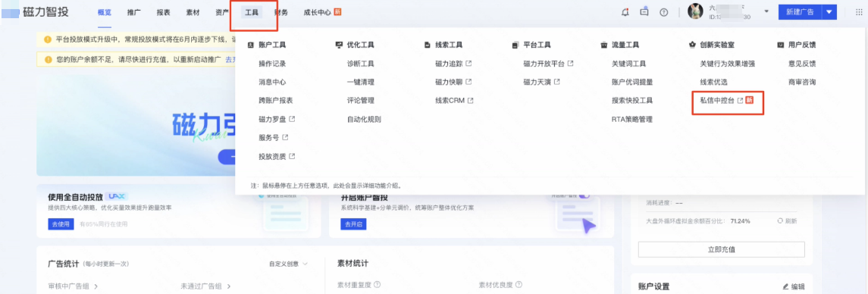Image resolution: width=868 pixels, height=294 pixels.
Task: Click the 去开启 button
Action: [353, 224]
